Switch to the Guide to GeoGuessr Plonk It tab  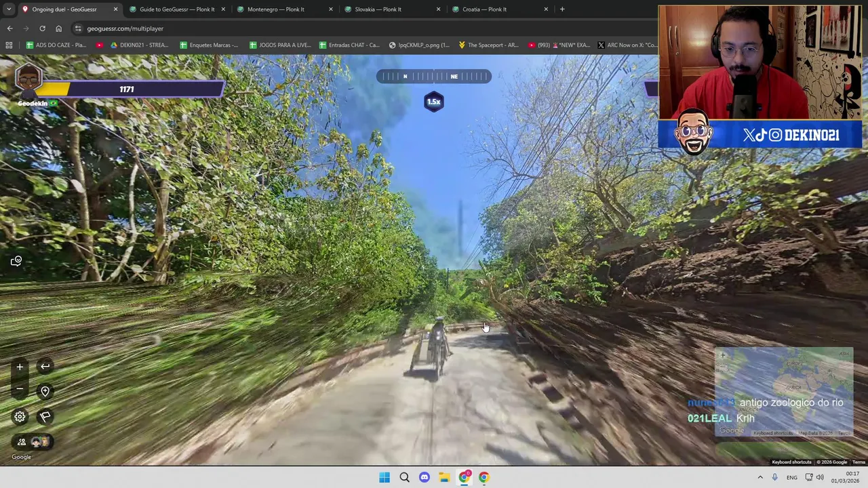[x=177, y=9]
